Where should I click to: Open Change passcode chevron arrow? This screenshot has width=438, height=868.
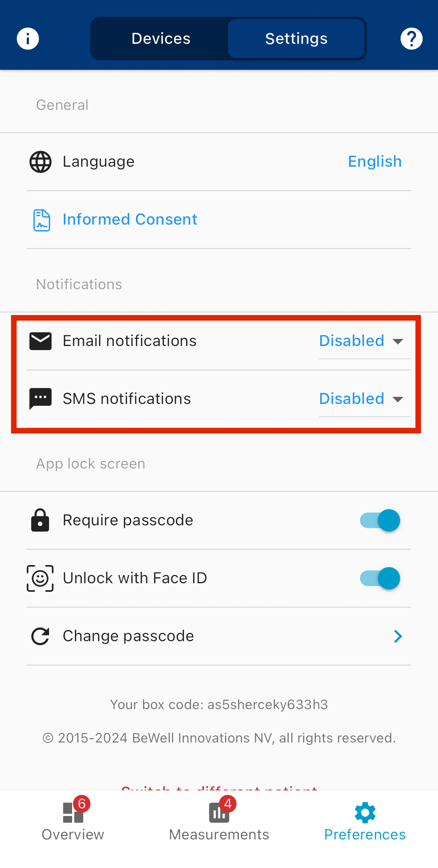tap(398, 636)
